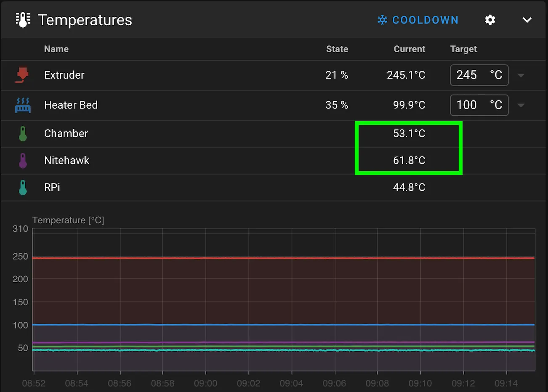Click the purple Nitehawk thermometer icon
The width and height of the screenshot is (548, 392).
[x=23, y=161]
